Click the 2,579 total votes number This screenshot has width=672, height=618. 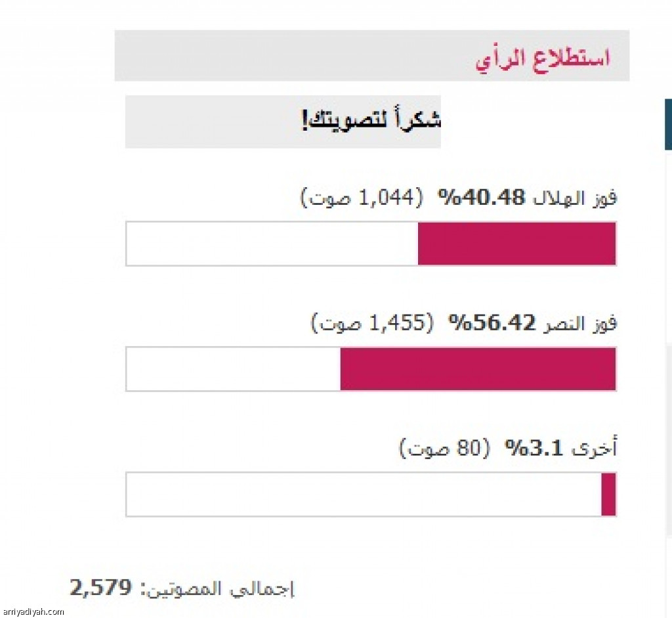click(100, 588)
